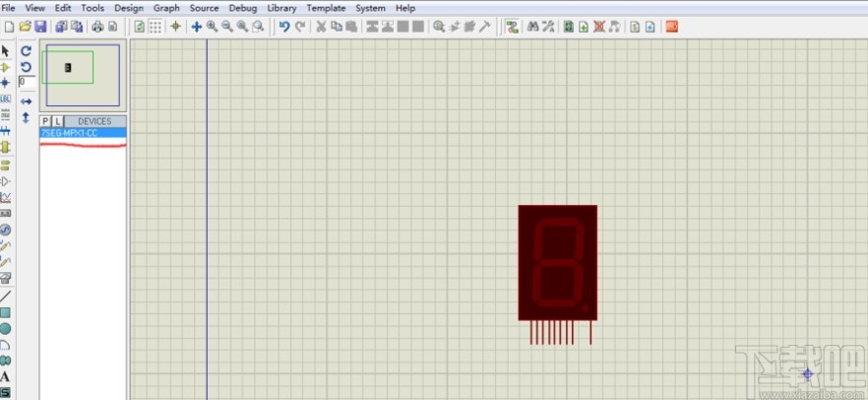Click the rotation angle input field
Viewport: 868px width, 400px height.
click(28, 82)
